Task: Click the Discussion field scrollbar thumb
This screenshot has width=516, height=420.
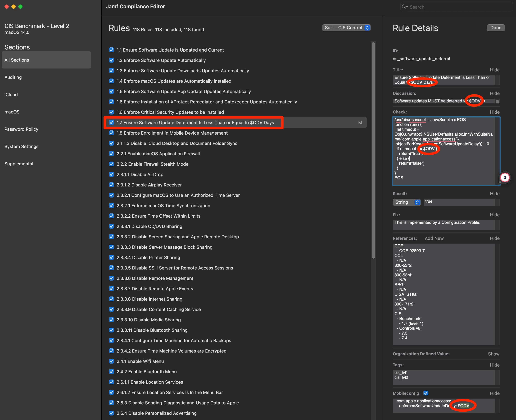Action: 497,102
